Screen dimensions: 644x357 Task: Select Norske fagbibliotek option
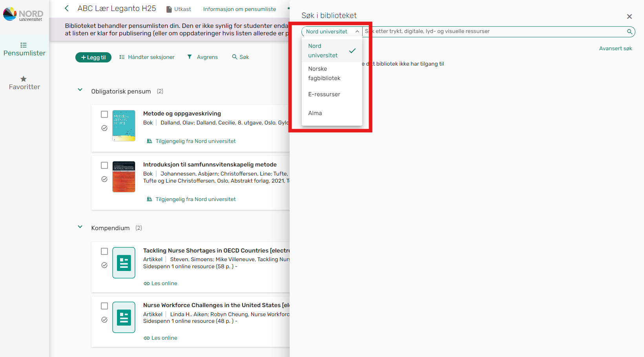(332, 73)
